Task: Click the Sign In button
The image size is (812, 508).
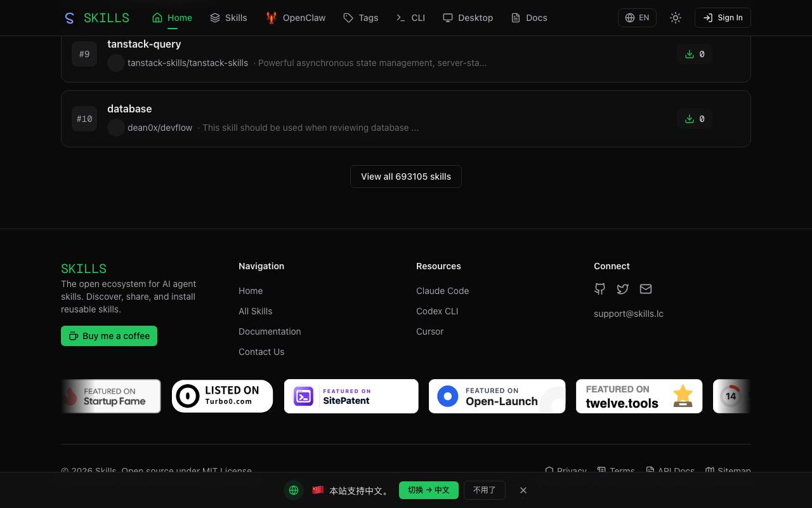Action: [723, 18]
